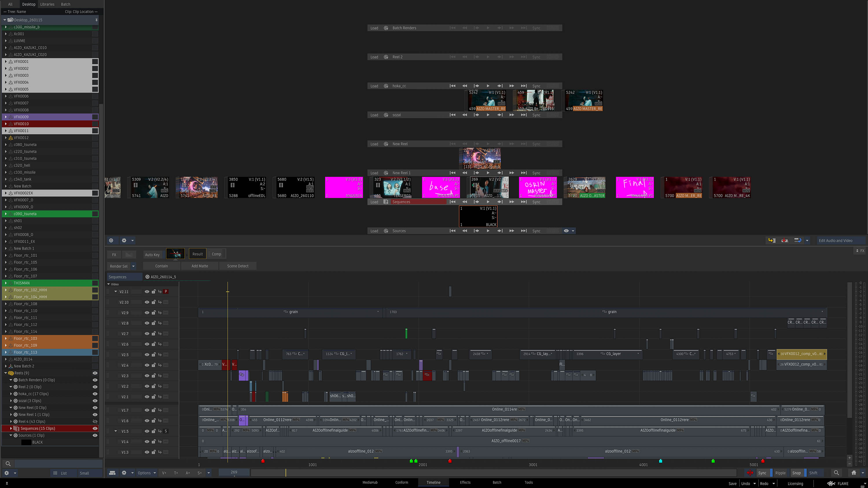Expand the VFX0009 batch group
This screenshot has width=868, height=488.
[x=6, y=117]
